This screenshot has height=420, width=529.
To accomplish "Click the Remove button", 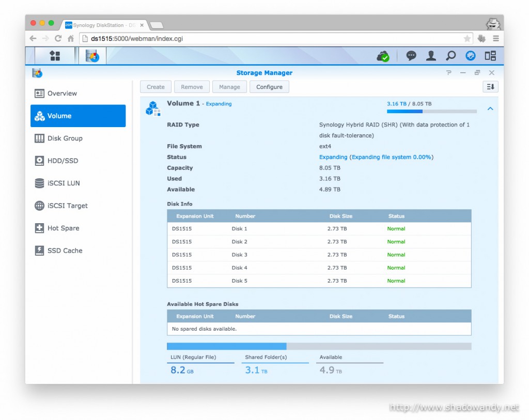I will tap(192, 87).
